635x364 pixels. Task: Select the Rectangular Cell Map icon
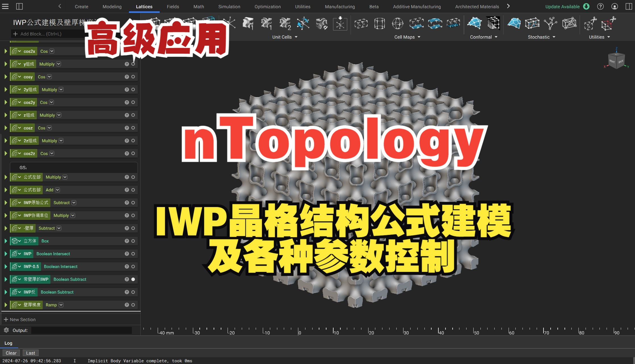(x=361, y=23)
